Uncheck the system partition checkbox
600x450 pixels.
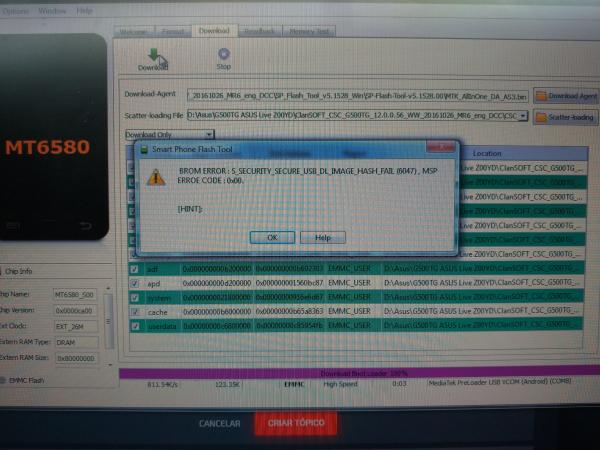coord(134,297)
